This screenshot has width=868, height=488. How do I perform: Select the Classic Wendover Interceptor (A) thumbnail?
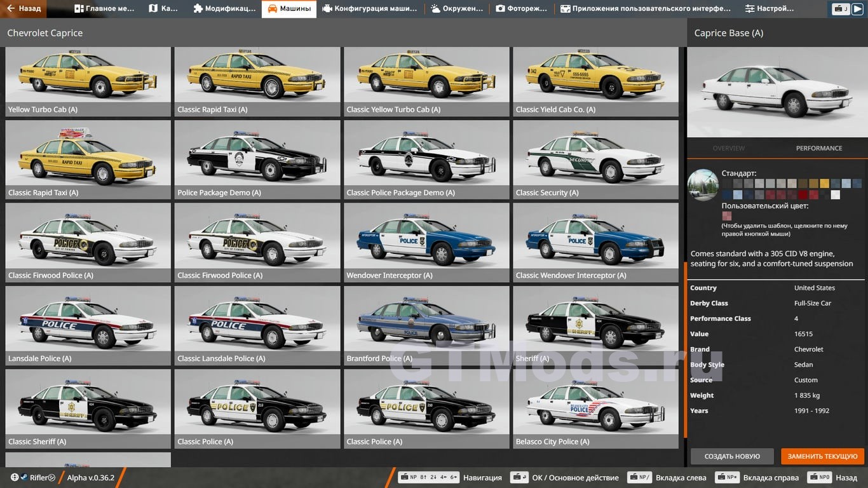(596, 243)
